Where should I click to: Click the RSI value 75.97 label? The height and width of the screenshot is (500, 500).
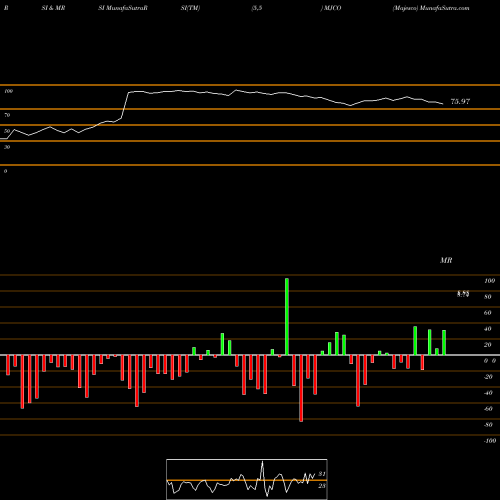[x=460, y=101]
